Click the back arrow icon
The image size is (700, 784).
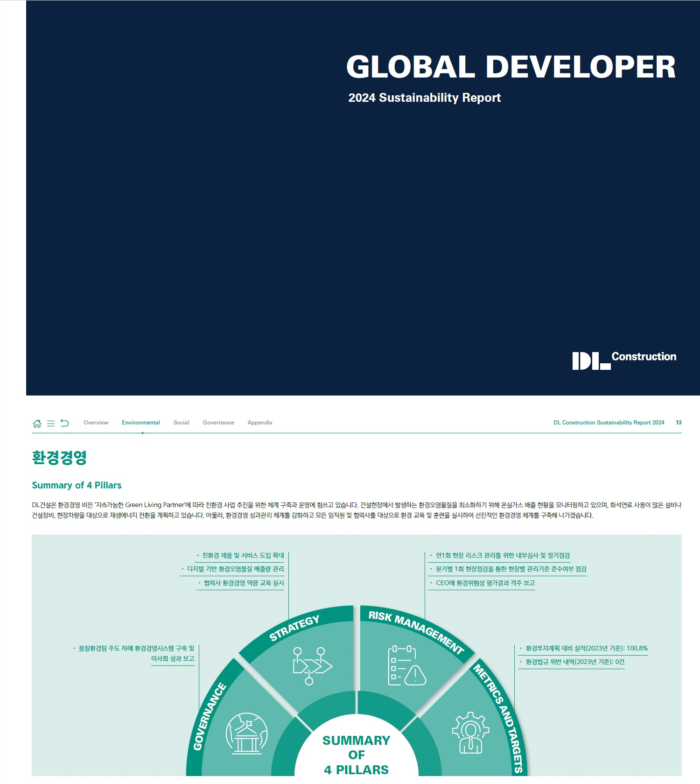tap(65, 423)
